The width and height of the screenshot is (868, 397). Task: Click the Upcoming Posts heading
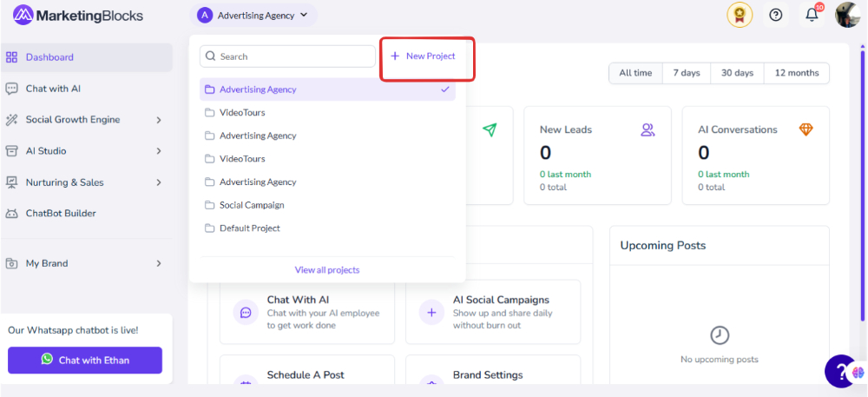pos(663,245)
